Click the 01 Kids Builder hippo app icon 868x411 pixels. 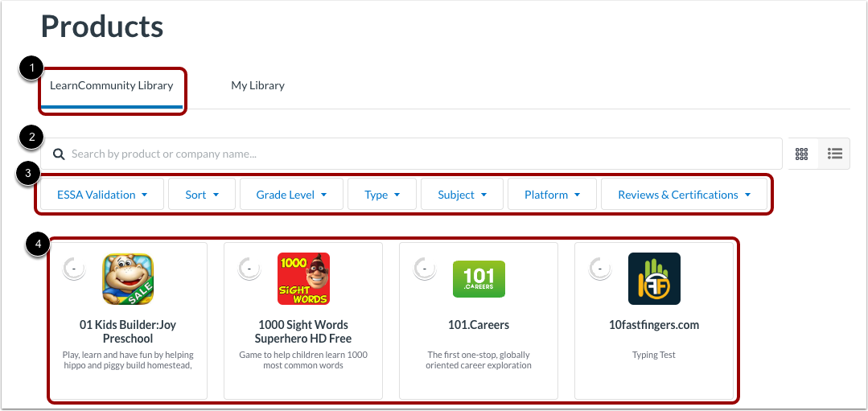[128, 279]
